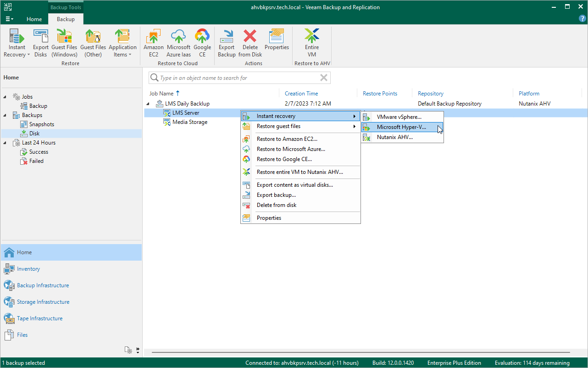Select Disk under Backups in tree
Image resolution: width=588 pixels, height=368 pixels.
click(x=30, y=134)
